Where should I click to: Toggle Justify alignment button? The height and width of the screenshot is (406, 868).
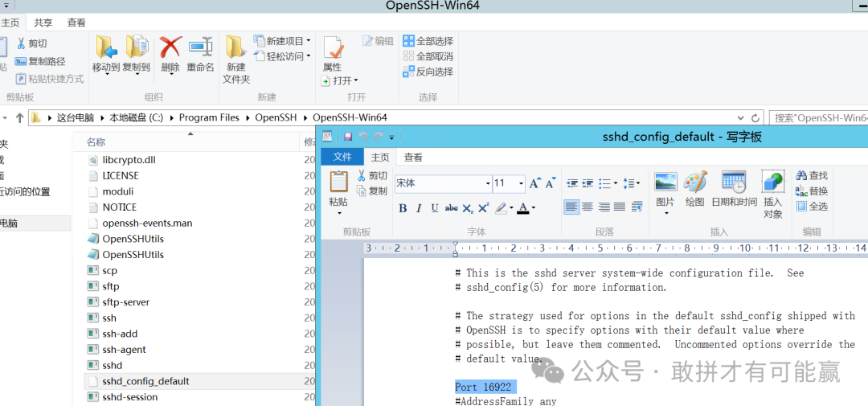click(620, 207)
